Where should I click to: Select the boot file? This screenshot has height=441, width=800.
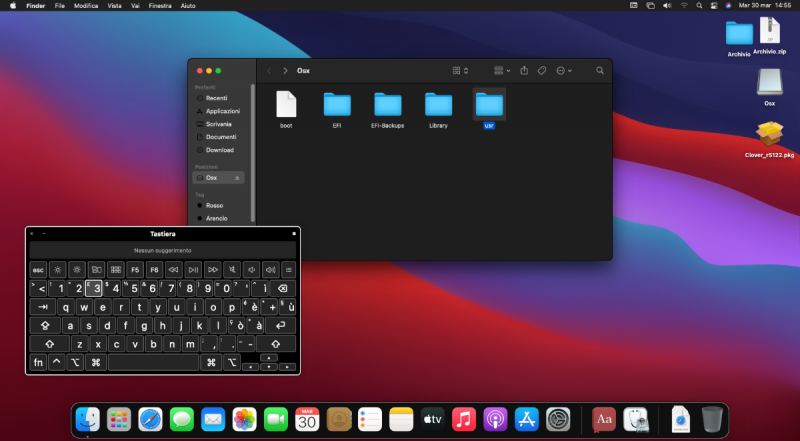[286, 104]
